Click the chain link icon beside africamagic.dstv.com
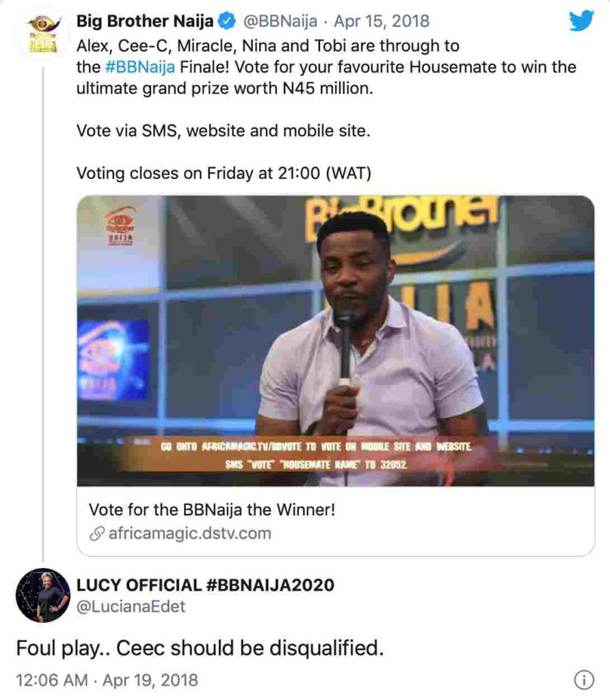Viewport: 610px width, 700px height. 96,533
